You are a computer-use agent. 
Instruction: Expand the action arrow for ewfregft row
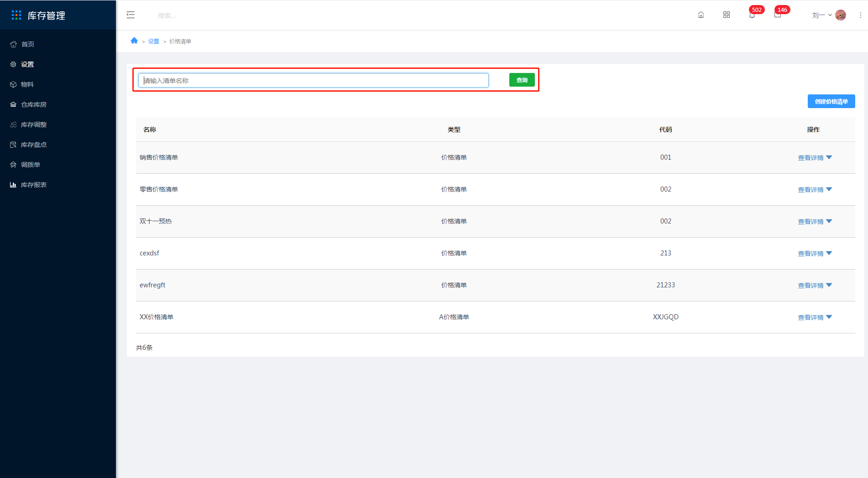[x=829, y=285]
